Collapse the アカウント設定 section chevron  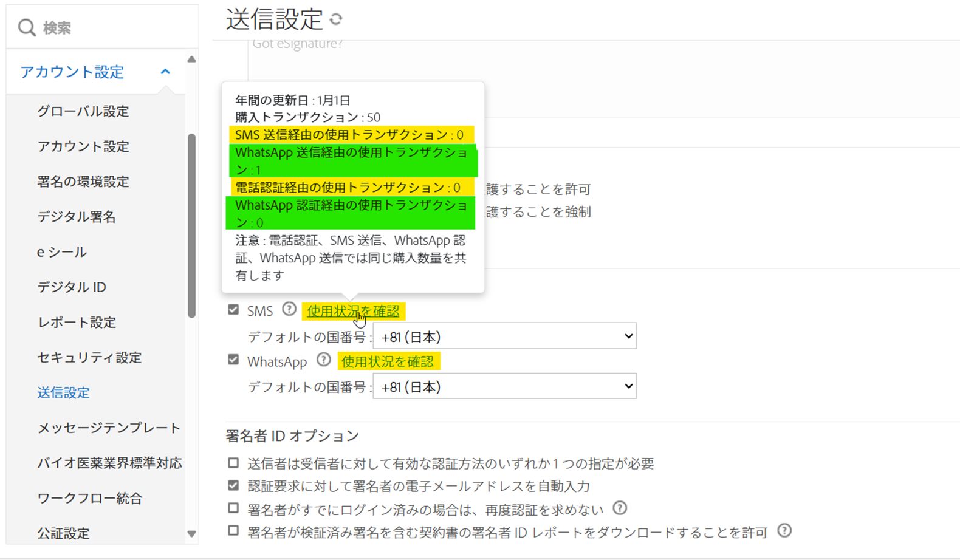pyautogui.click(x=165, y=72)
